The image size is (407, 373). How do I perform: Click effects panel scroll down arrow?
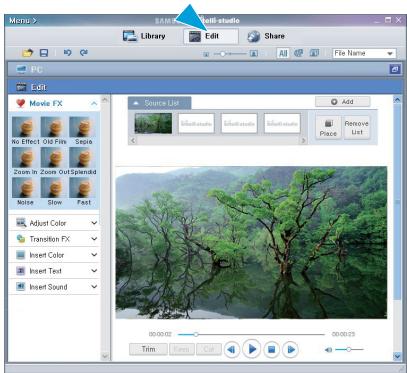pyautogui.click(x=105, y=356)
